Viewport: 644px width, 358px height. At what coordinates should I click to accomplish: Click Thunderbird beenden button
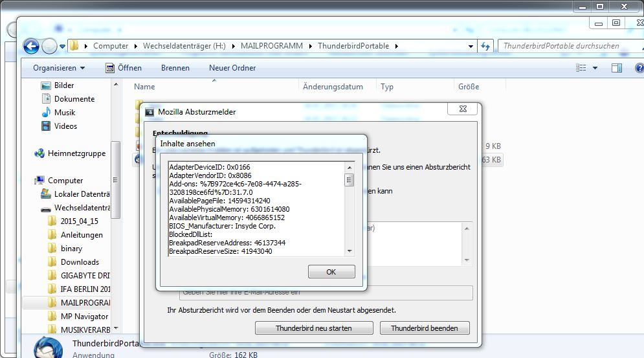click(425, 328)
